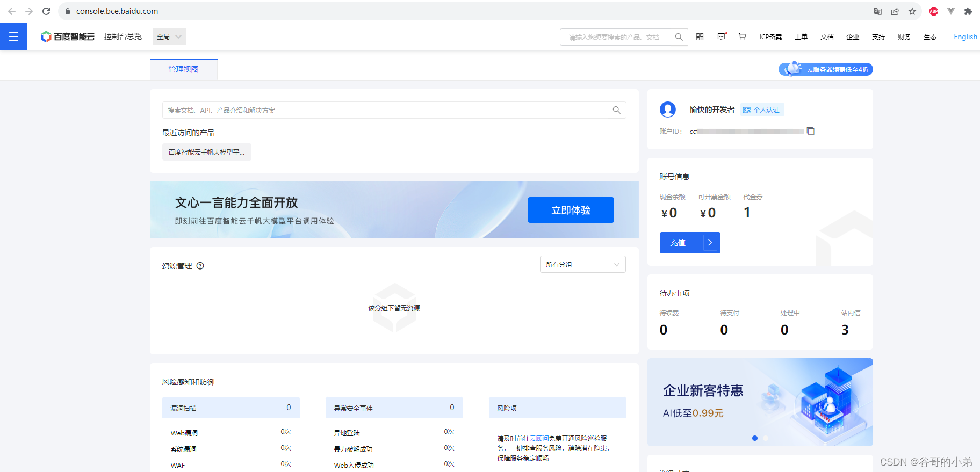Screen dimensions: 980x472
Task: Click the 云顾问 link in risk text
Action: tap(539, 439)
